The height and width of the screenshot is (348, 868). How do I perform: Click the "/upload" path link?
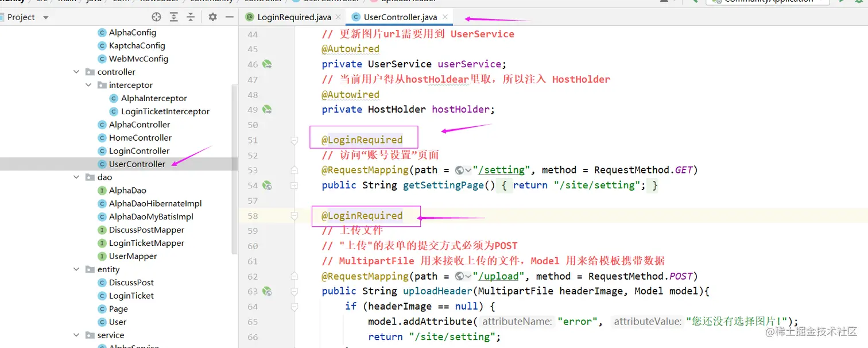pyautogui.click(x=499, y=276)
